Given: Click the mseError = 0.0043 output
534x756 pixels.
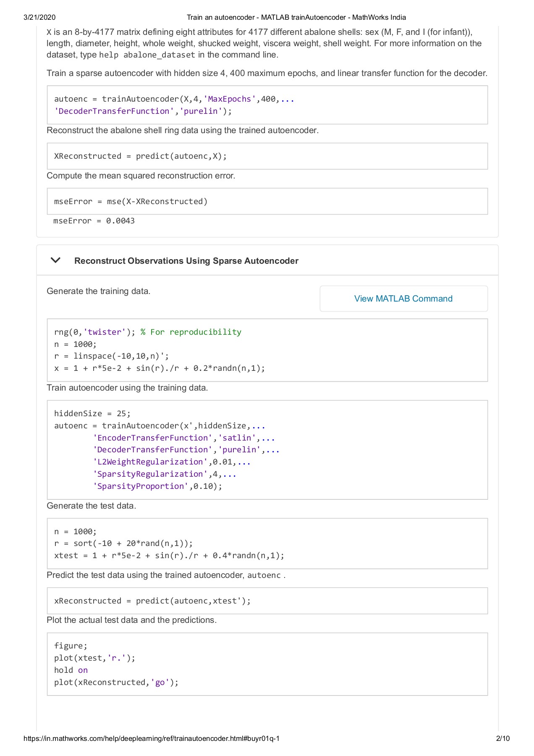Looking at the screenshot, I should 94,221.
